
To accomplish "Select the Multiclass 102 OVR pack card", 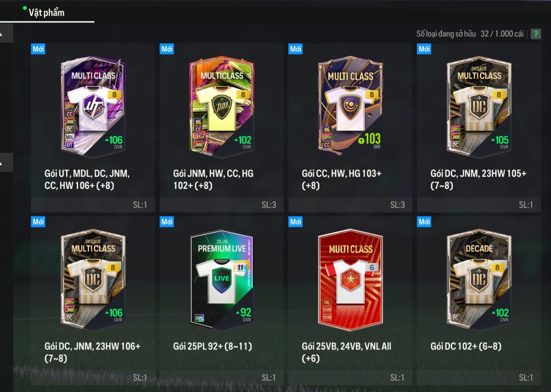I will click(x=222, y=106).
